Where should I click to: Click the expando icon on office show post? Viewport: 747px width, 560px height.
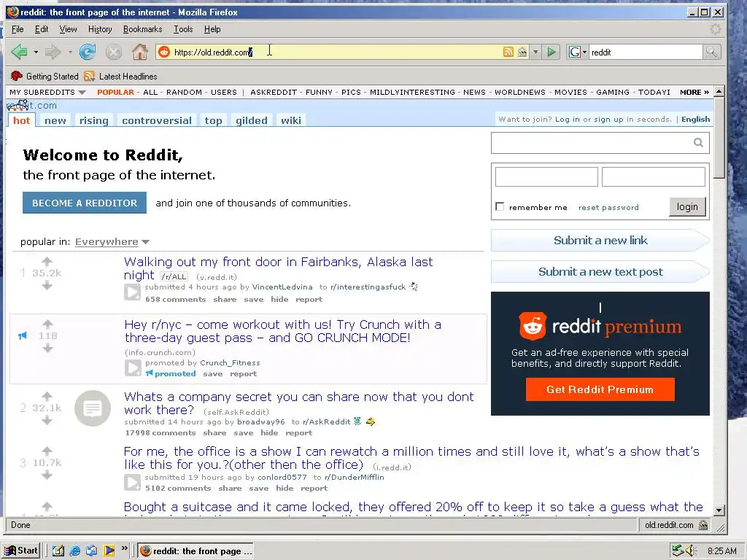[x=133, y=482]
